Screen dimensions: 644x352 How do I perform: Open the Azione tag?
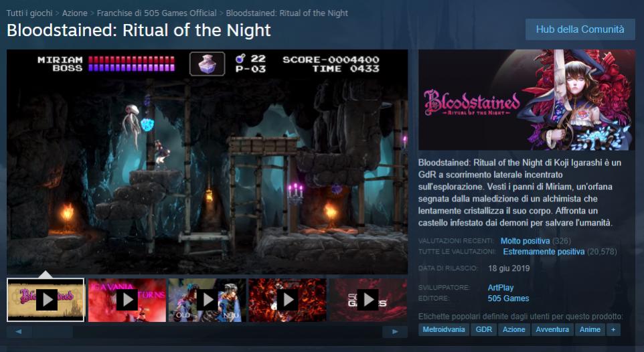[x=514, y=329]
